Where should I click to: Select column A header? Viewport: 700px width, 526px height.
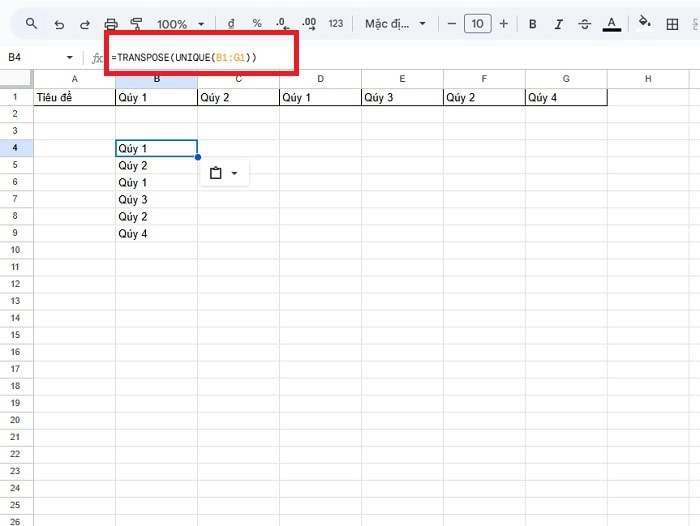(75, 79)
